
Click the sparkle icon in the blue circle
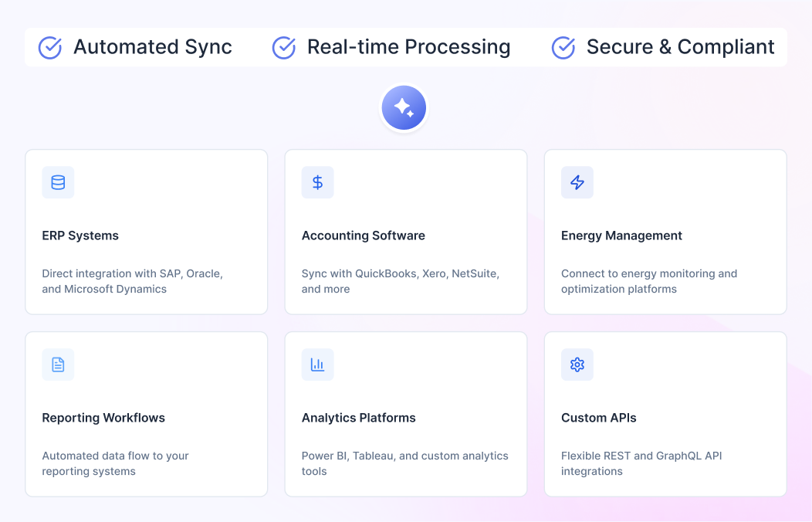click(404, 107)
